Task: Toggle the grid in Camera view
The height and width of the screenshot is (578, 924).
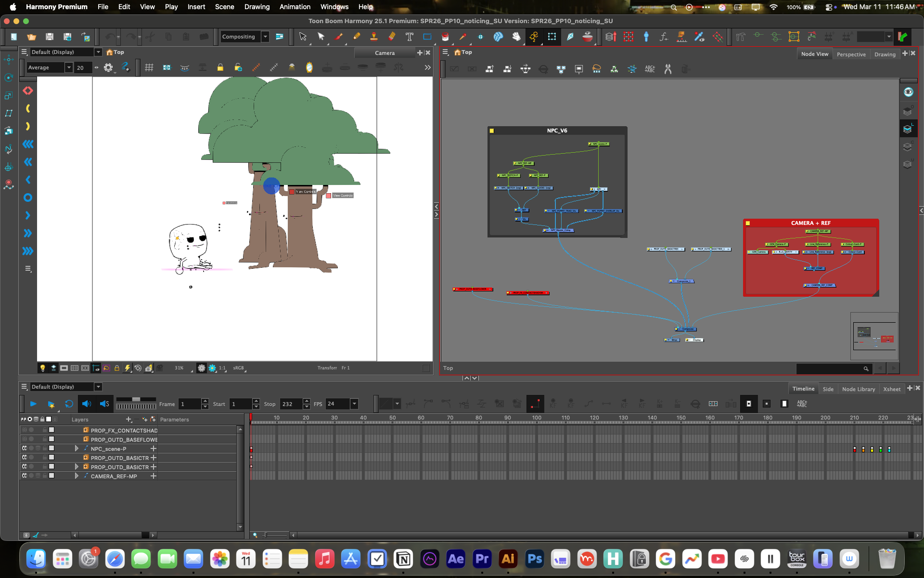Action: tap(149, 67)
